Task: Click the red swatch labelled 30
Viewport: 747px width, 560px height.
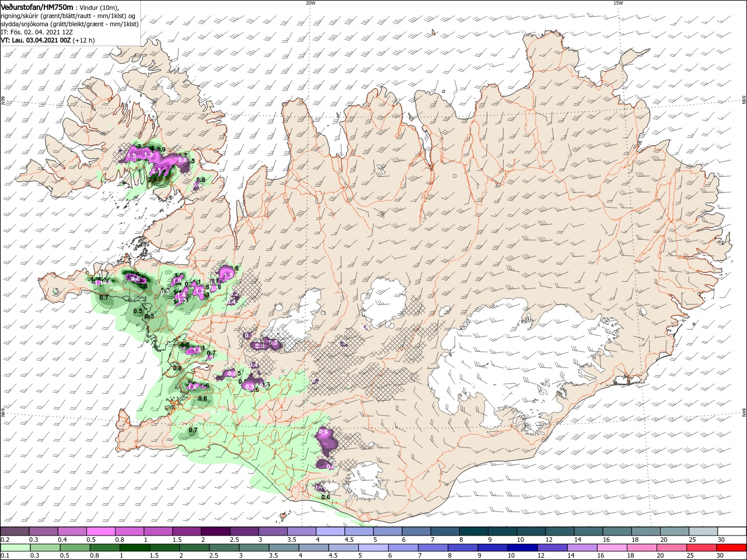Action: (x=732, y=548)
